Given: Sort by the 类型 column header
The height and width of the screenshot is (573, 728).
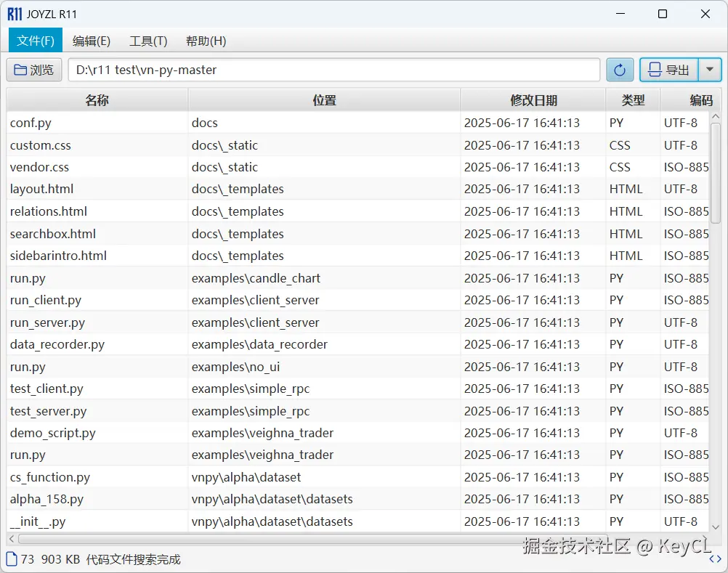Looking at the screenshot, I should 633,100.
